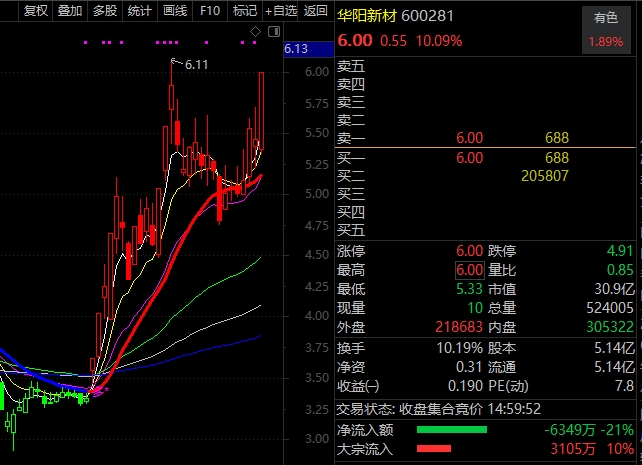The width and height of the screenshot is (642, 465).
Task: Click the 卖五 order book label
Action: tap(351, 66)
